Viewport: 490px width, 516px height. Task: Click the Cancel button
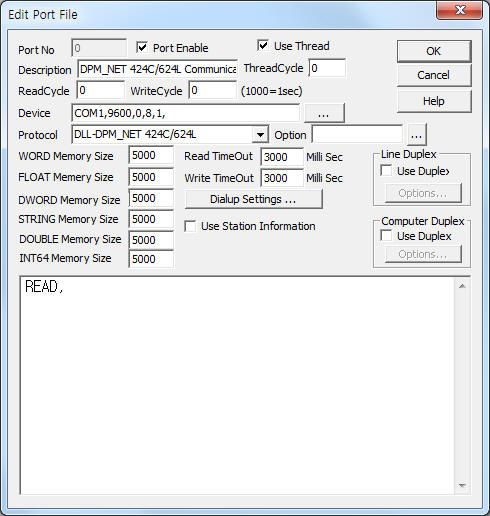(x=434, y=75)
